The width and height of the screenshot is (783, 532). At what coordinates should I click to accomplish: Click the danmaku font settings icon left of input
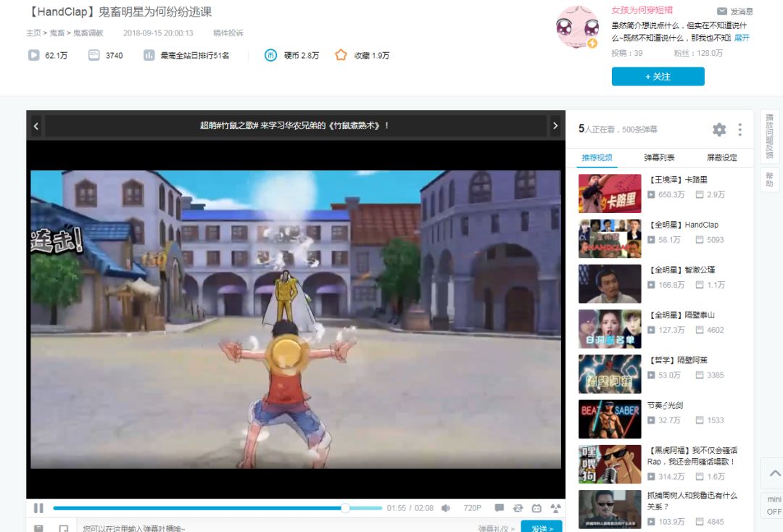pos(38,528)
